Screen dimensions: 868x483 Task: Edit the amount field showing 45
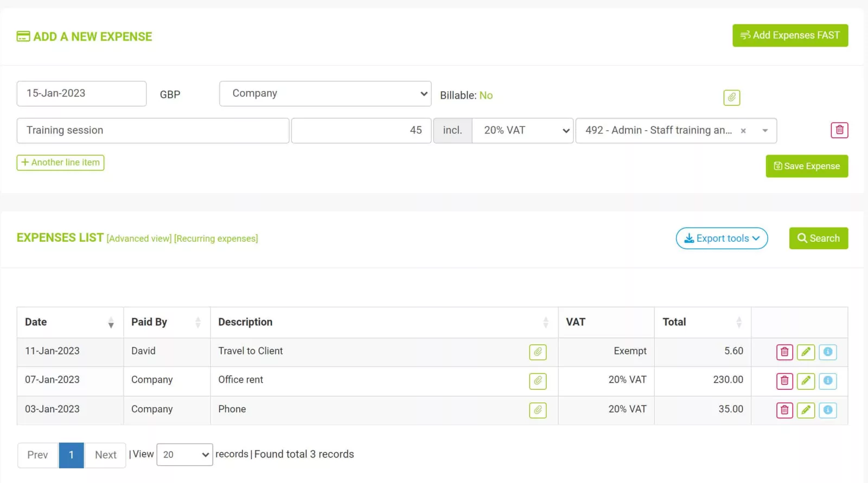point(361,130)
